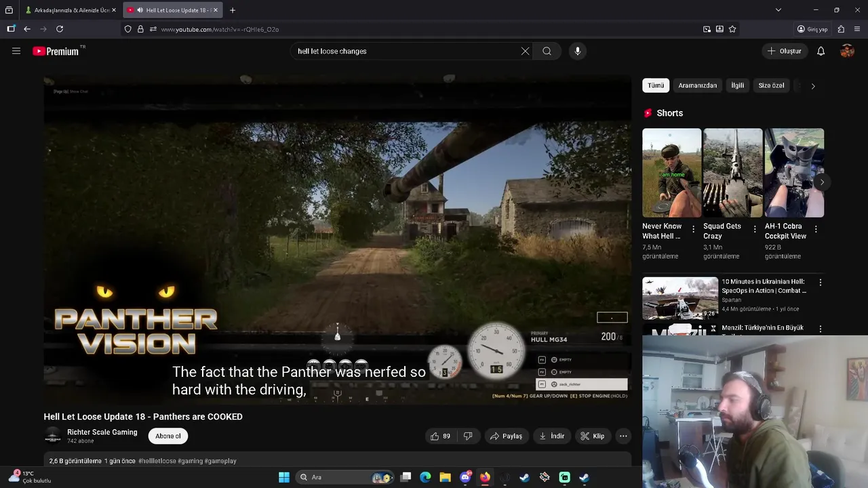Click the site padlock icon
Image resolution: width=868 pixels, height=488 pixels.
140,29
